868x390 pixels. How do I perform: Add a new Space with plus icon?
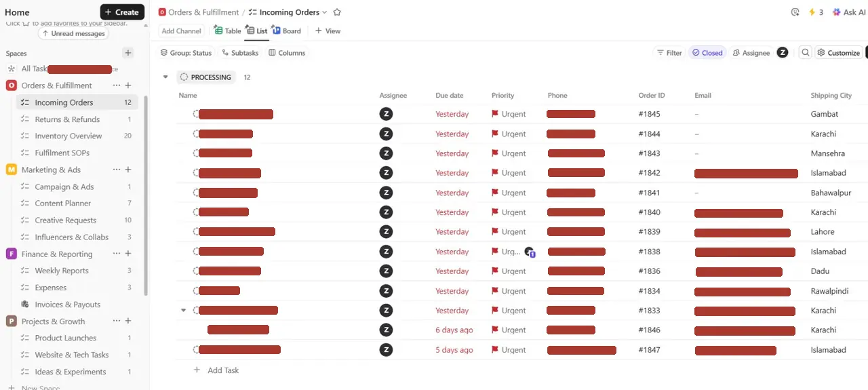128,53
